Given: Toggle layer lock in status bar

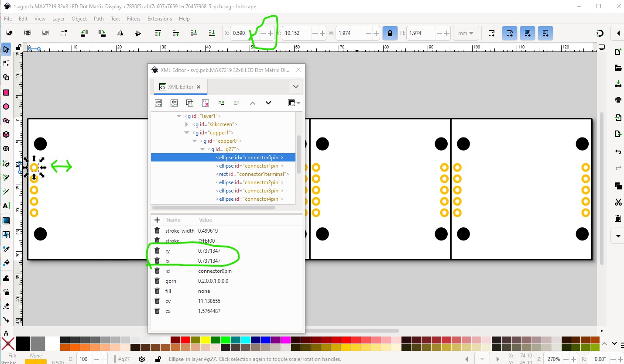Looking at the screenshot, I should pyautogui.click(x=158, y=359).
